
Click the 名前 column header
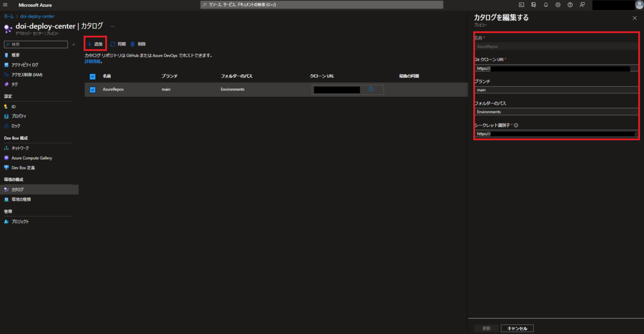pos(107,76)
